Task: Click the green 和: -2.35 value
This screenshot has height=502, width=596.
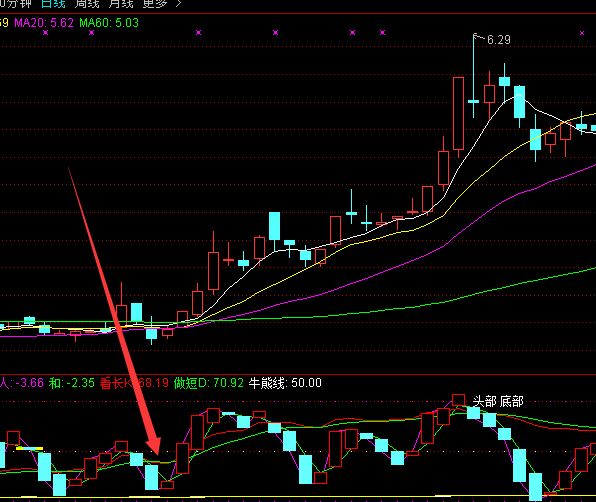Action: [71, 383]
